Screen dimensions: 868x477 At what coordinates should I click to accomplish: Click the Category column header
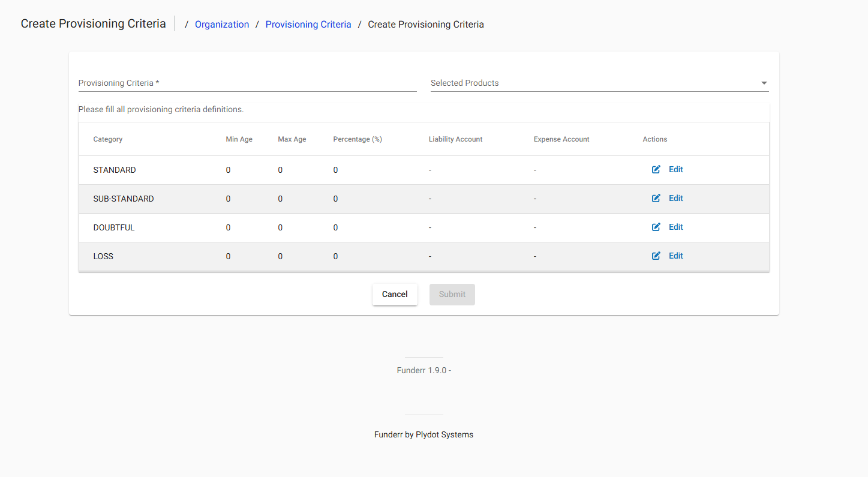tap(107, 139)
